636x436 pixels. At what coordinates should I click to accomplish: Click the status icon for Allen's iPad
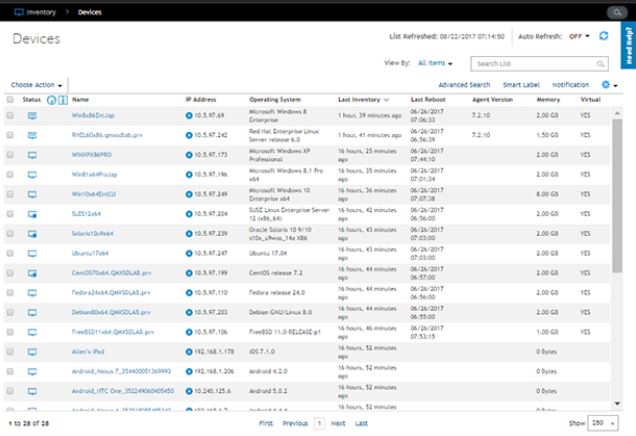pyautogui.click(x=32, y=351)
